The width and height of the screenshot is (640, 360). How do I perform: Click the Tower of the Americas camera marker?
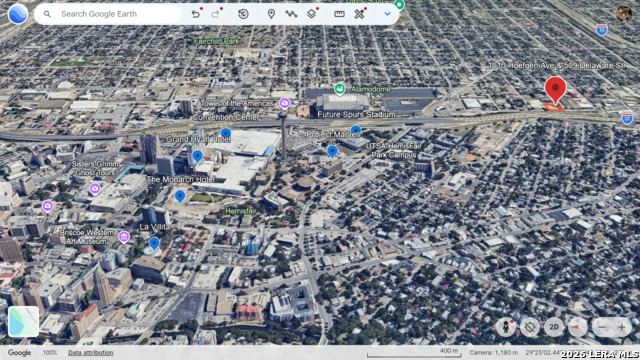pyautogui.click(x=284, y=103)
